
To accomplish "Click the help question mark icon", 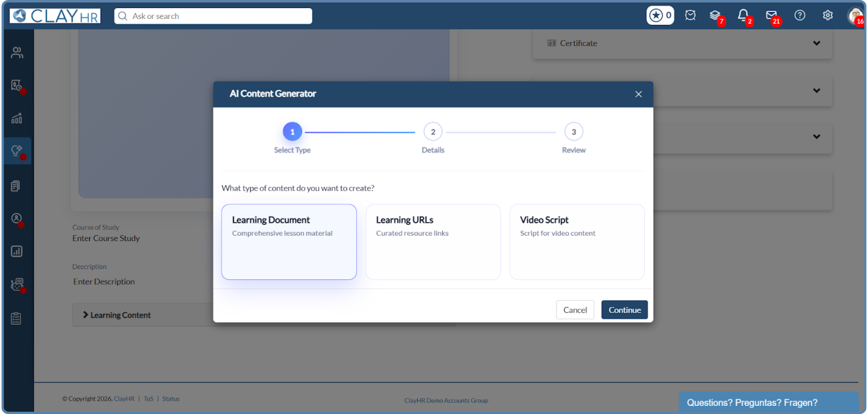I will (x=800, y=15).
